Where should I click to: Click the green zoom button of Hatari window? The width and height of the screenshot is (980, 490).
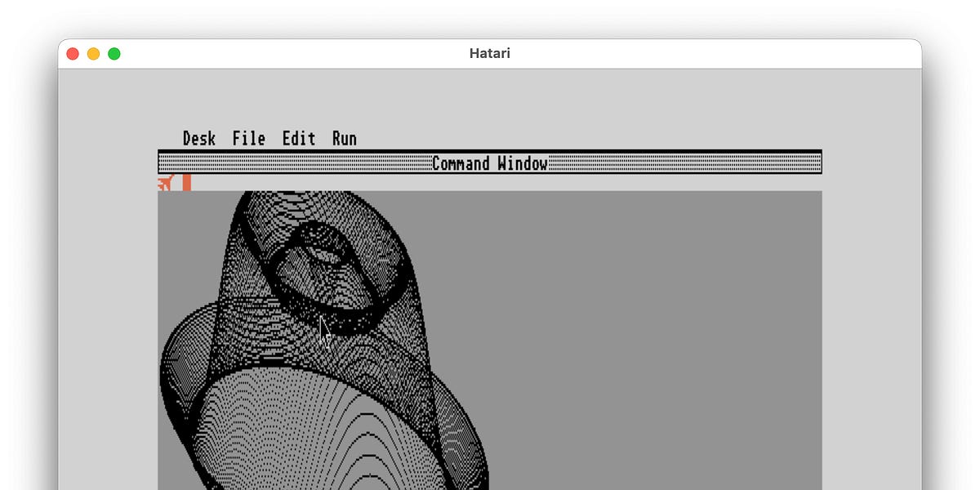click(114, 52)
